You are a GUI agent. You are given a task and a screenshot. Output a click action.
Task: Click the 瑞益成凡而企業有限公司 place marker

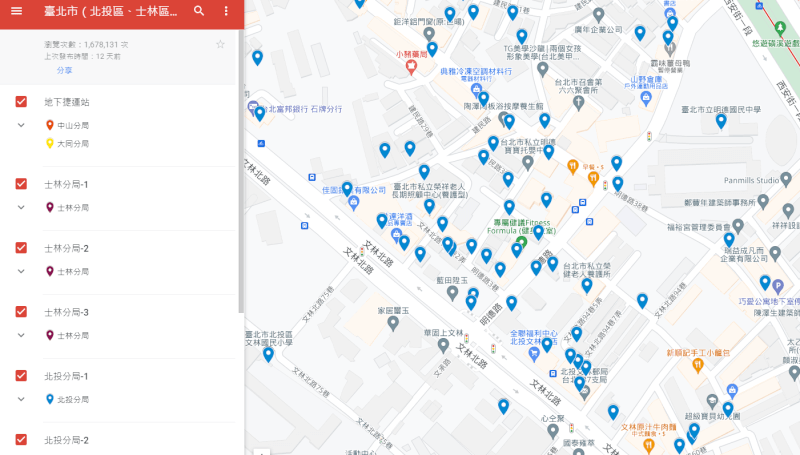tap(775, 253)
